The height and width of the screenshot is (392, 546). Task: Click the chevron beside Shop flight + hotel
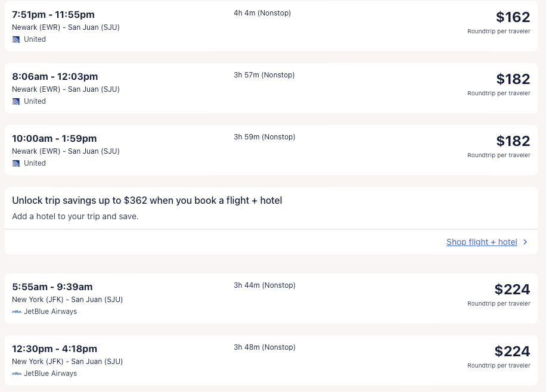click(525, 242)
